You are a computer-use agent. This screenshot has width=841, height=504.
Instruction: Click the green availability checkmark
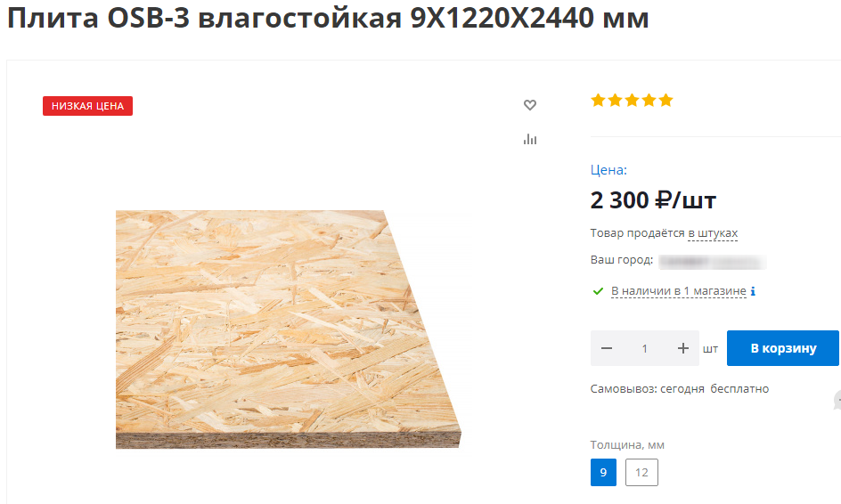(x=598, y=291)
